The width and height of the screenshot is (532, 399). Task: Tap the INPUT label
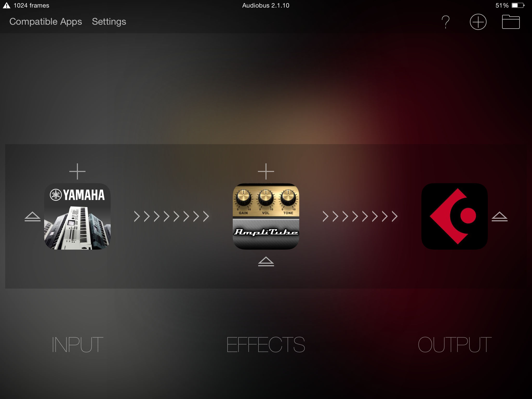point(77,345)
